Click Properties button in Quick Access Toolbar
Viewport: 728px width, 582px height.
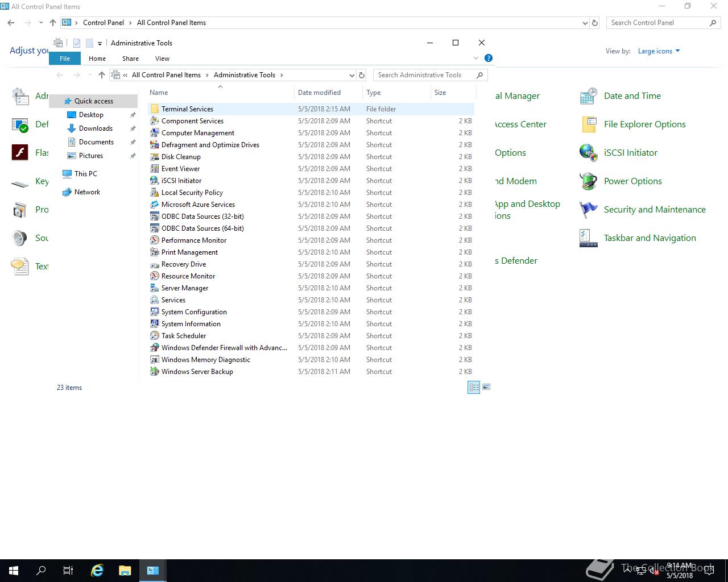77,43
